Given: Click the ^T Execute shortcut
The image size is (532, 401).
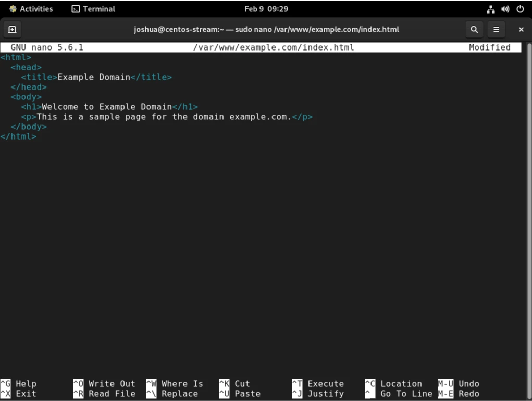Looking at the screenshot, I should point(318,384).
